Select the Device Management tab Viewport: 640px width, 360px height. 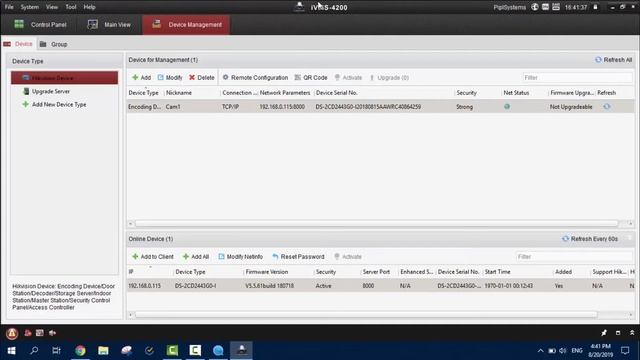pos(186,24)
